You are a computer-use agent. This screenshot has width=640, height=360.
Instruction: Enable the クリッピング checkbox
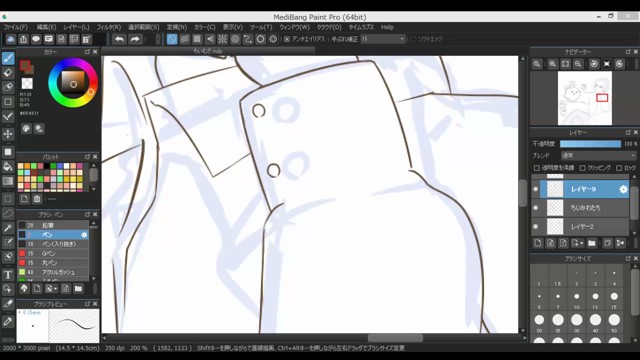click(x=582, y=168)
